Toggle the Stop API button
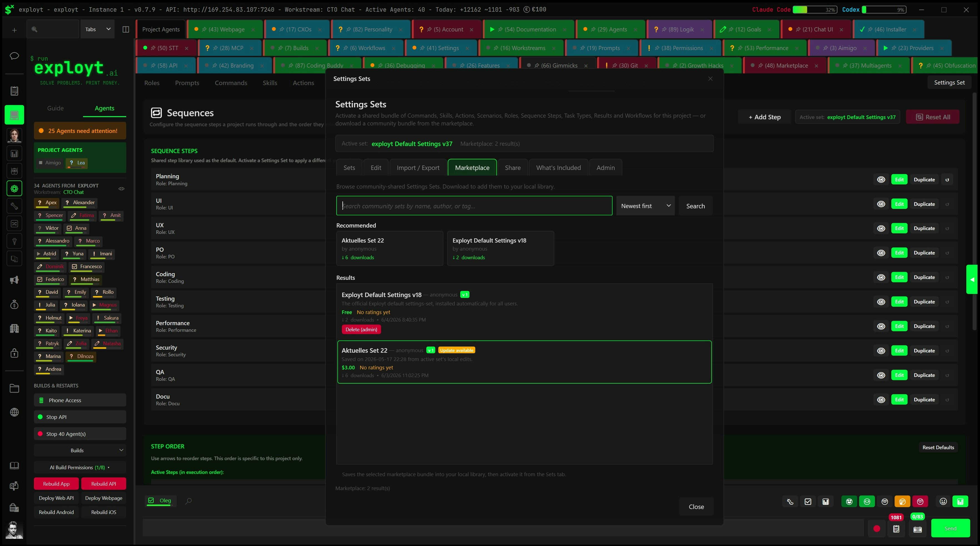Image resolution: width=980 pixels, height=546 pixels. click(x=80, y=417)
